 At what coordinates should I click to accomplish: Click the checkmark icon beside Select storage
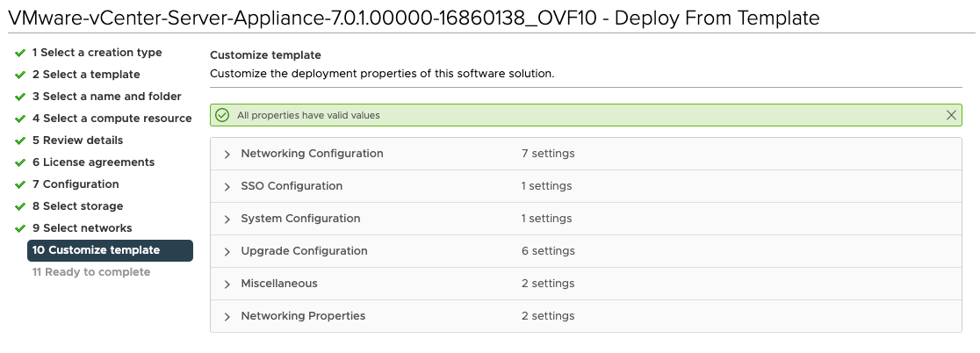20,206
